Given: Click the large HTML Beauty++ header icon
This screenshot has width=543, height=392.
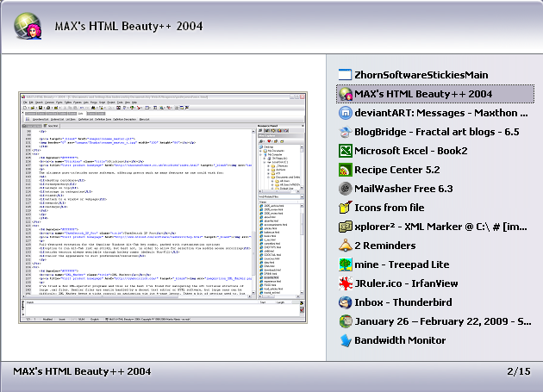Looking at the screenshot, I should click(x=28, y=26).
